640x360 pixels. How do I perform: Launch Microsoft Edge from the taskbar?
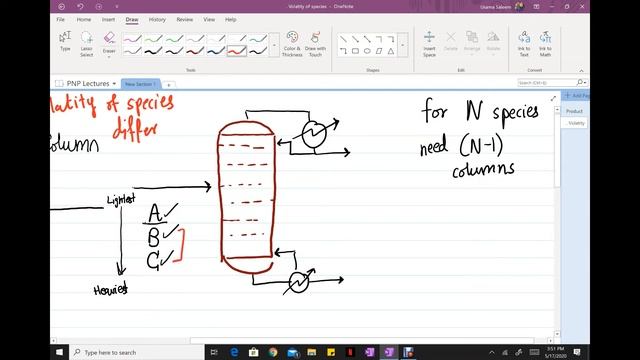point(234,352)
